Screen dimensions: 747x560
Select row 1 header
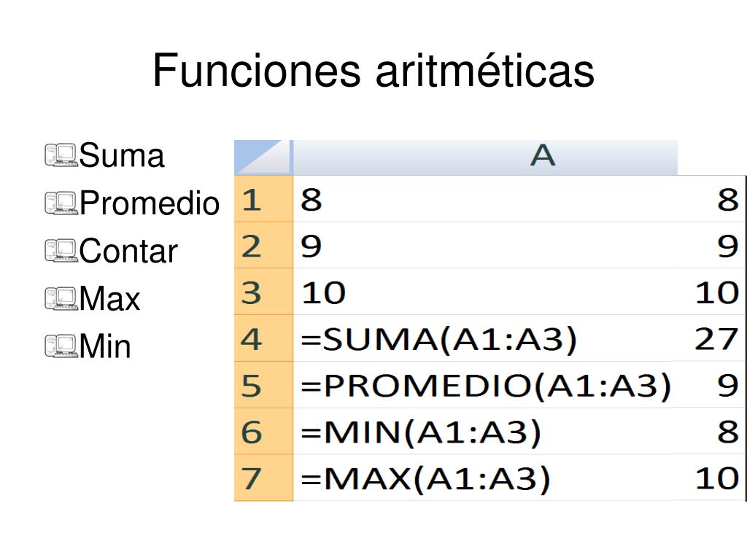coord(263,199)
